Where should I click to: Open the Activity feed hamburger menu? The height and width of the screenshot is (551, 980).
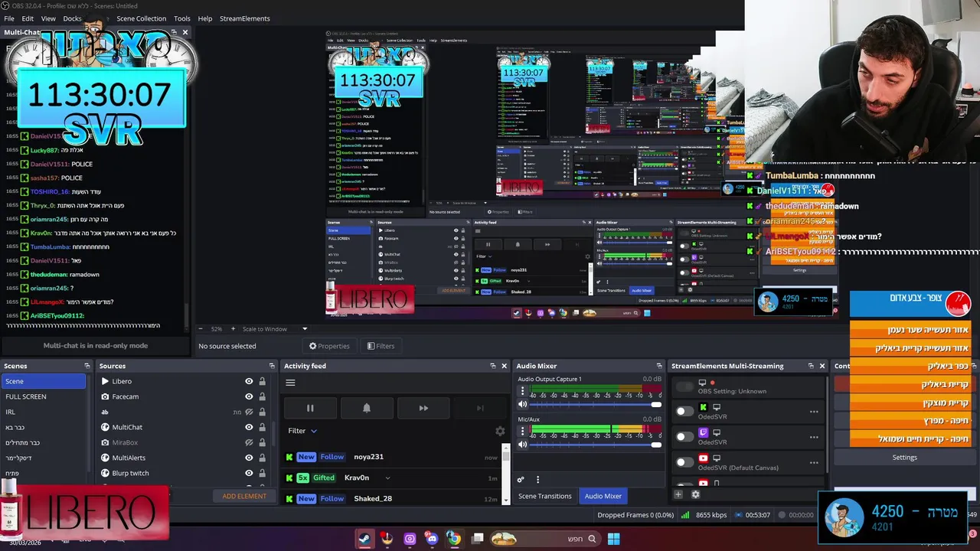click(x=290, y=383)
